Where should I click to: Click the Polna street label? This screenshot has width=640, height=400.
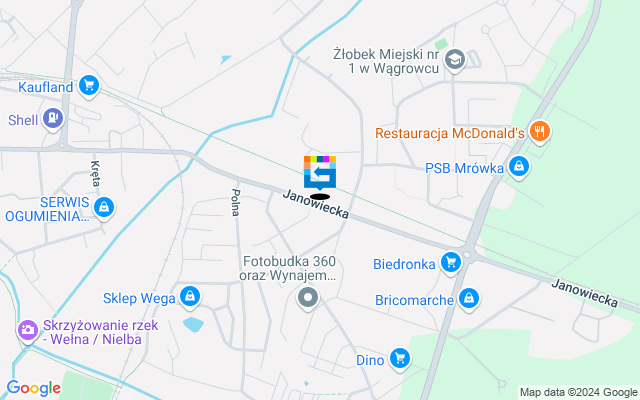coord(236,202)
